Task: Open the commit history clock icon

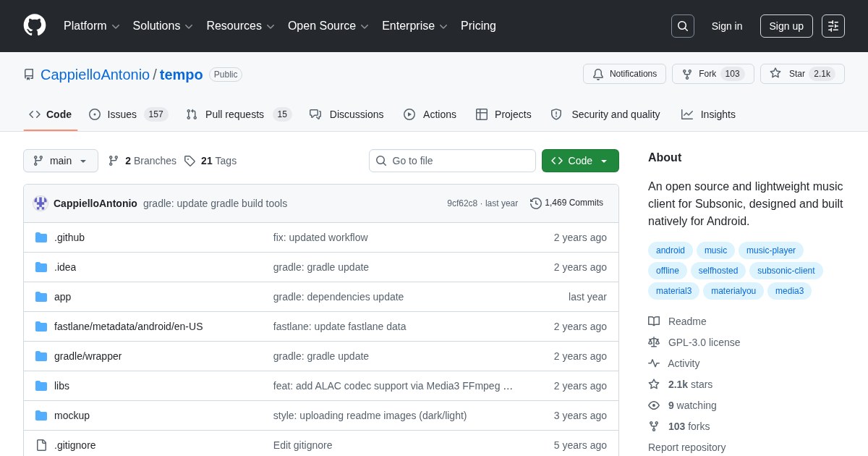Action: pos(535,203)
